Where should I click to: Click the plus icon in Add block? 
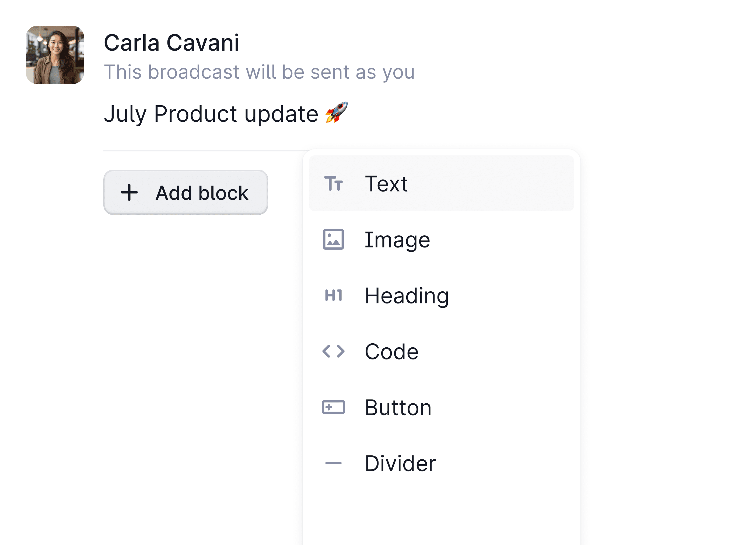pyautogui.click(x=129, y=193)
